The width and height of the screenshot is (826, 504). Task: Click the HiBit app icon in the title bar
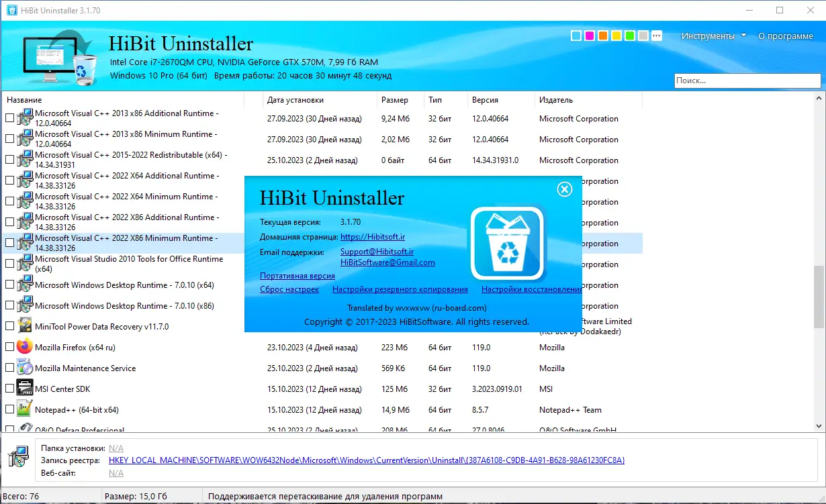point(11,10)
